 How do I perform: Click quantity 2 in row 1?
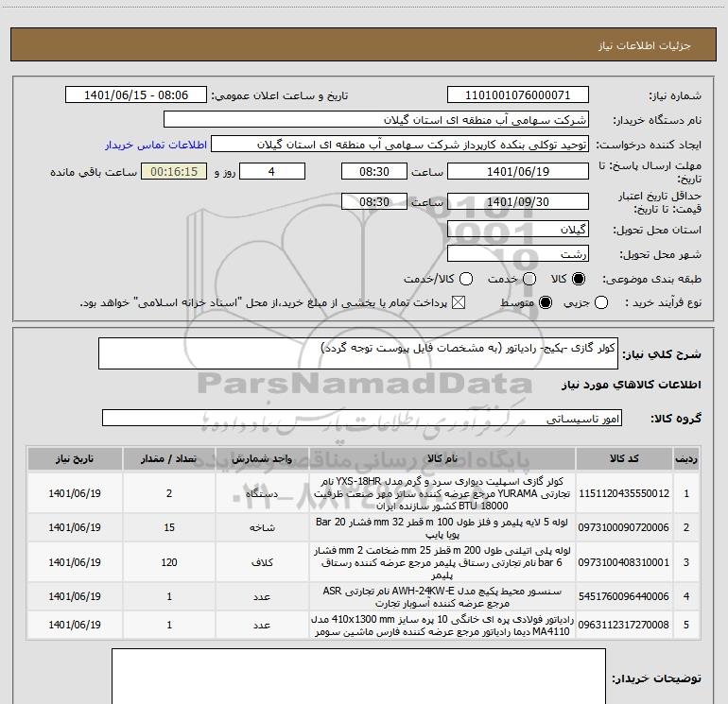tap(169, 493)
